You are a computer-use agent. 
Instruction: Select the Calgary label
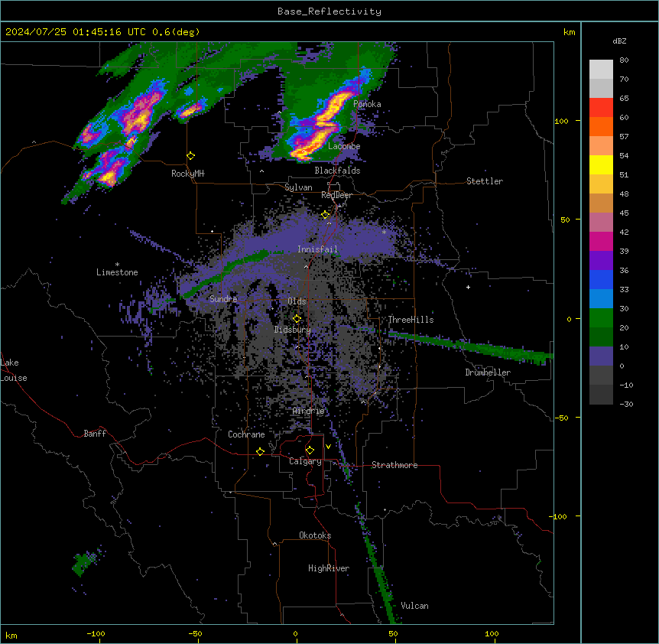305,461
